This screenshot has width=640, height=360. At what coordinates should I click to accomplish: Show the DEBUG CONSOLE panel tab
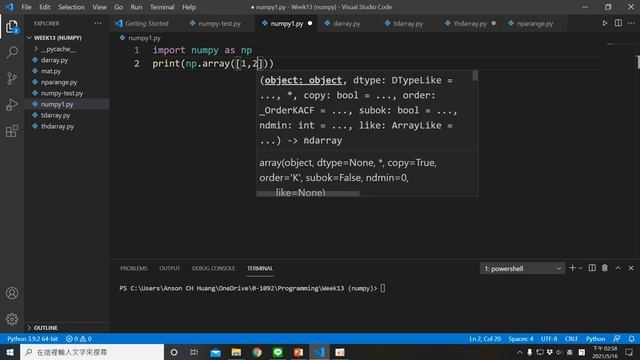click(213, 268)
